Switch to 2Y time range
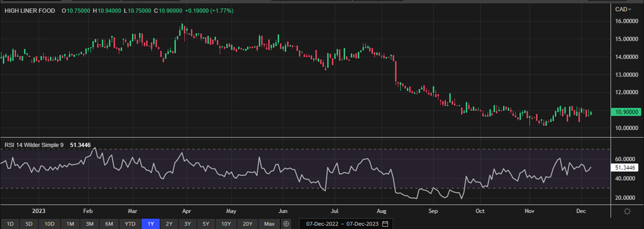 pos(169,224)
